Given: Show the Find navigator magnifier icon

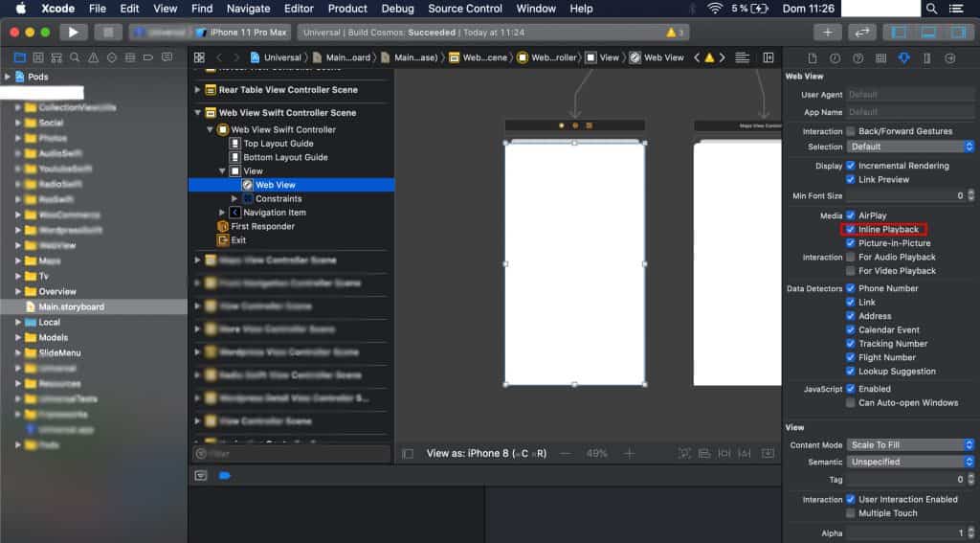Looking at the screenshot, I should point(76,57).
